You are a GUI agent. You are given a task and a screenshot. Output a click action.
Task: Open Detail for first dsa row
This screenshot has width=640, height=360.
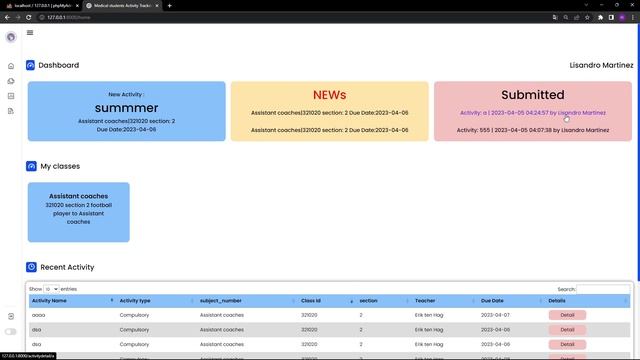click(567, 330)
